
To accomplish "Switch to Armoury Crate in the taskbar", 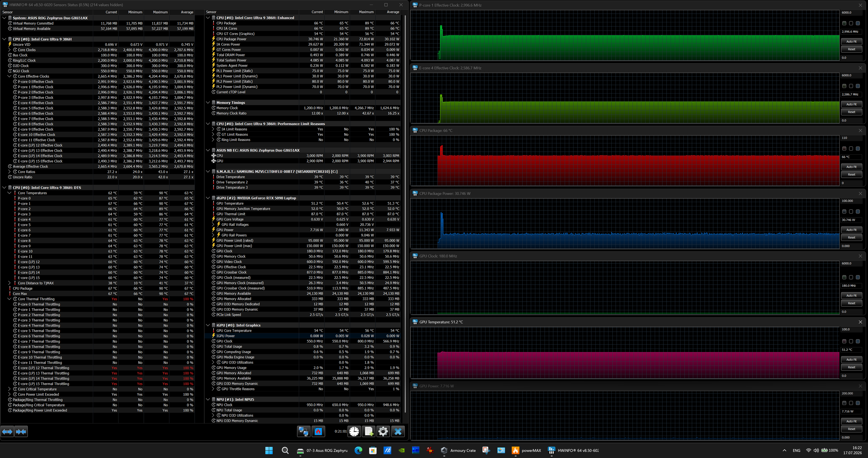I will pos(458,450).
